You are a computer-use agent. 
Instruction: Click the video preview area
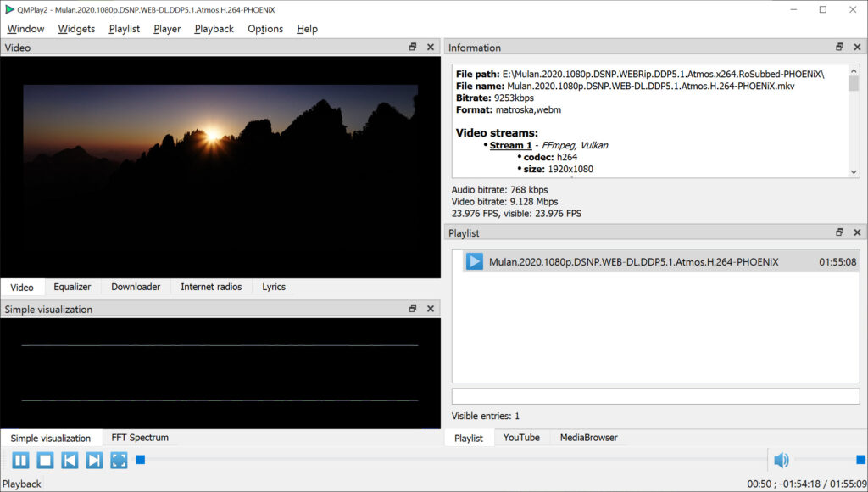[220, 167]
